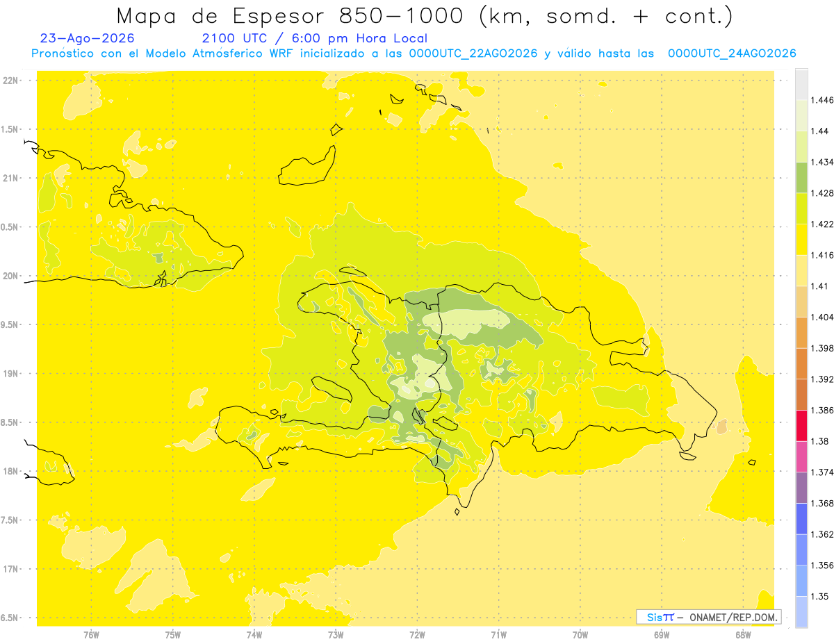This screenshot has height=644, width=834.
Task: Click the longitude axis label '75W'
Action: [x=173, y=634]
